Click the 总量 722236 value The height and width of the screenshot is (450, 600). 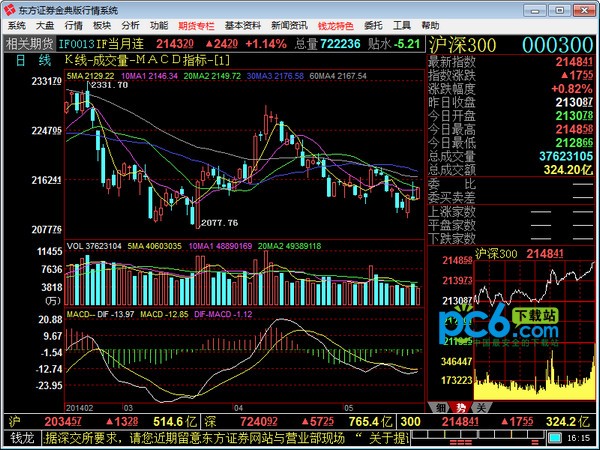327,44
